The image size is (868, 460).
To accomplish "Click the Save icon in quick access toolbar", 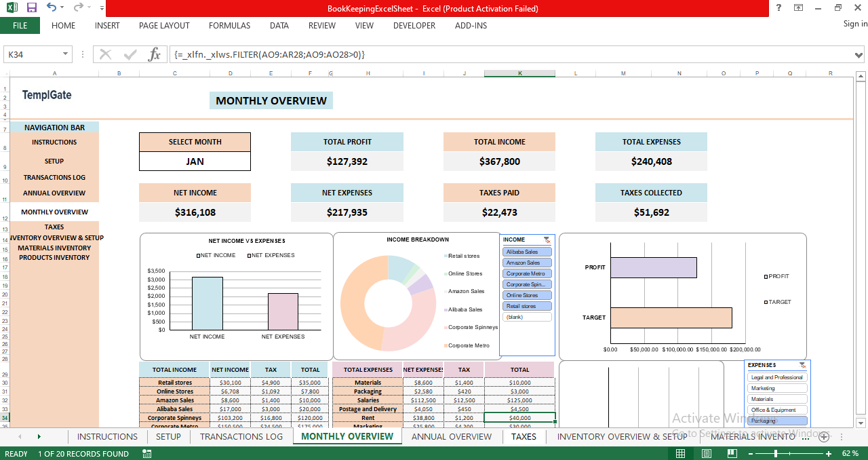I will point(31,8).
